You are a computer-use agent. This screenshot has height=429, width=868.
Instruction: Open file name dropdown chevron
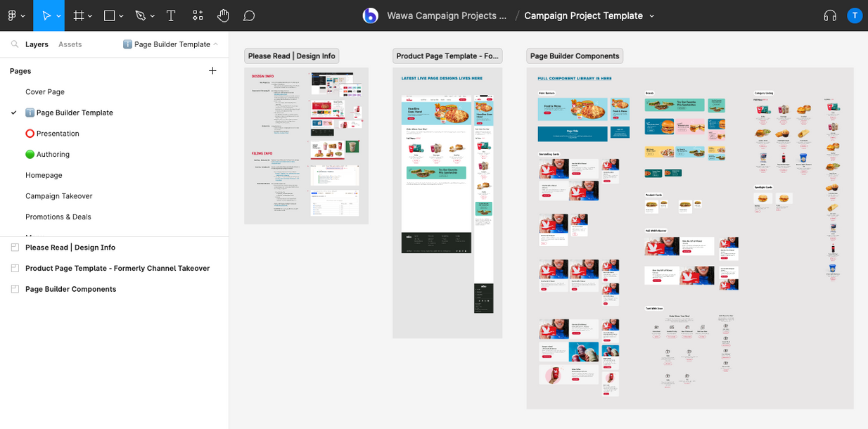point(652,16)
